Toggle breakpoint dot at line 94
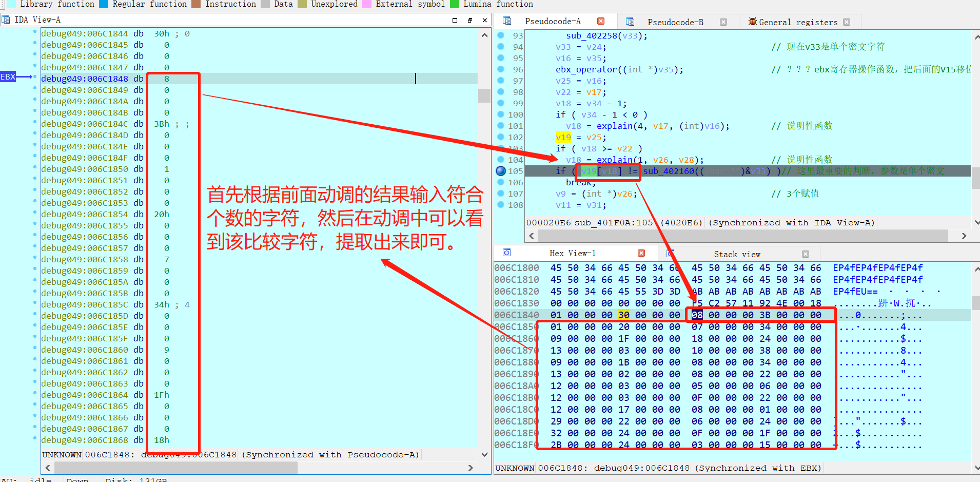This screenshot has height=482, width=980. tap(501, 46)
